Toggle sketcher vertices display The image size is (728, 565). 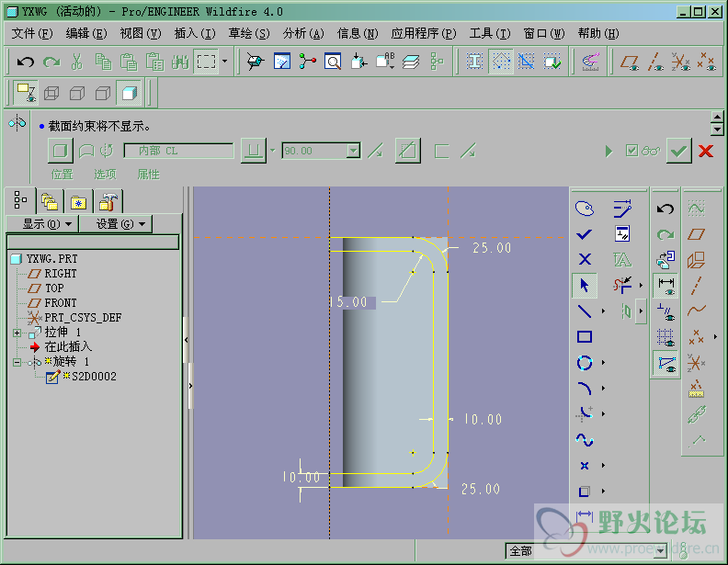point(665,363)
